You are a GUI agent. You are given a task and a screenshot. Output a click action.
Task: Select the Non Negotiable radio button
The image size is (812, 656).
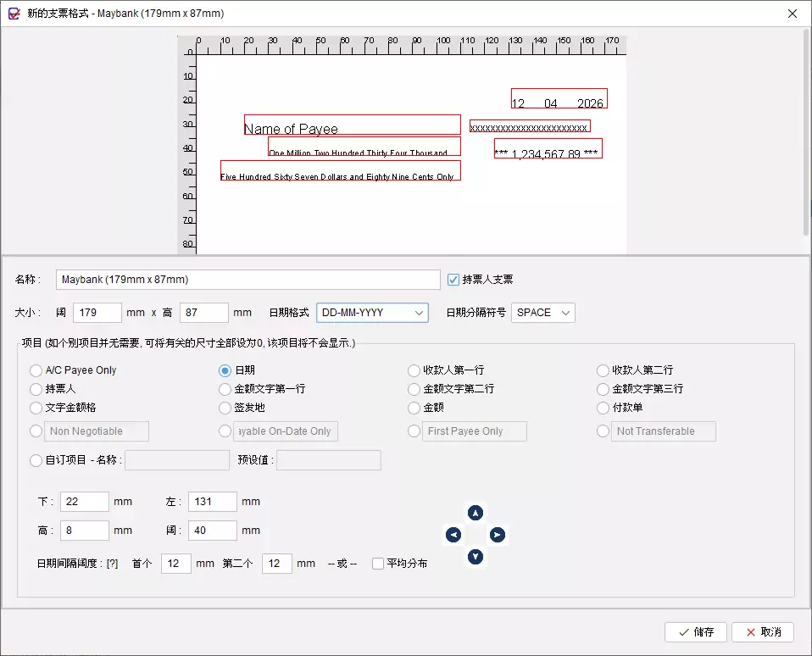click(36, 431)
